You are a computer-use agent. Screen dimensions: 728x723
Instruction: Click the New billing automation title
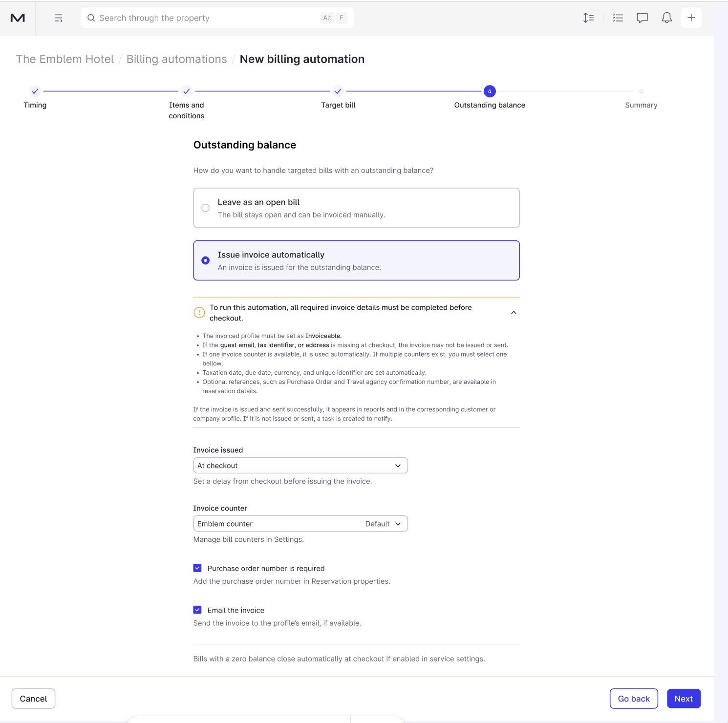tap(302, 59)
